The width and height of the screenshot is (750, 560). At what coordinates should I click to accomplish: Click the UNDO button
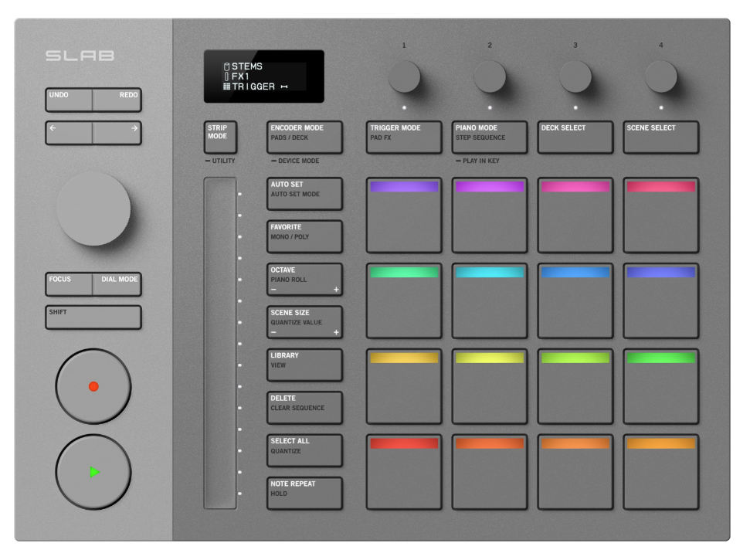pyautogui.click(x=69, y=100)
